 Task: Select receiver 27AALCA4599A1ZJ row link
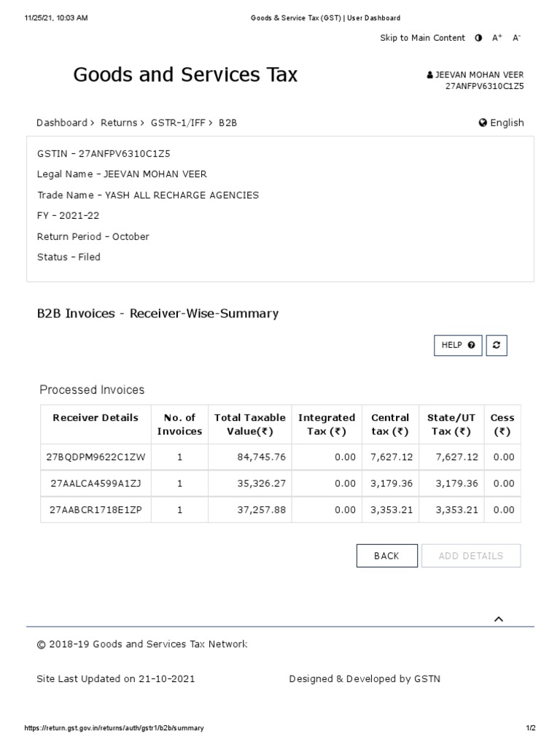[96, 484]
